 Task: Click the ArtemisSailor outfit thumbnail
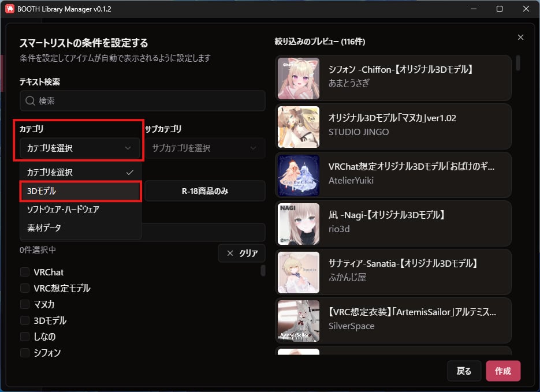point(298,321)
